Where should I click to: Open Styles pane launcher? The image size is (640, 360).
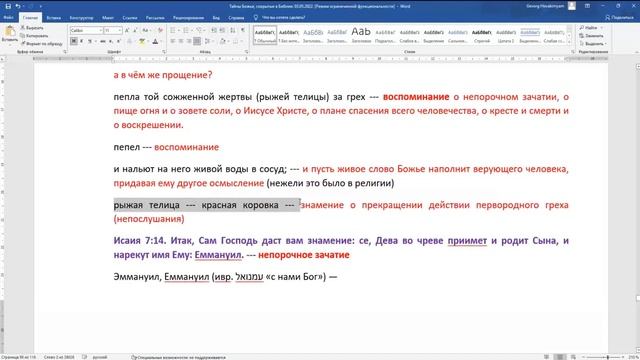(573, 52)
